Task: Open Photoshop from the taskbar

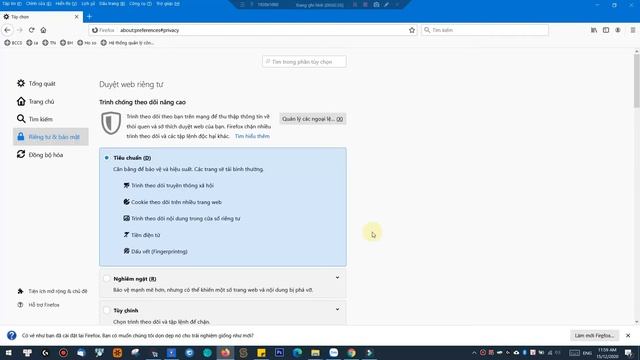Action: [279, 353]
